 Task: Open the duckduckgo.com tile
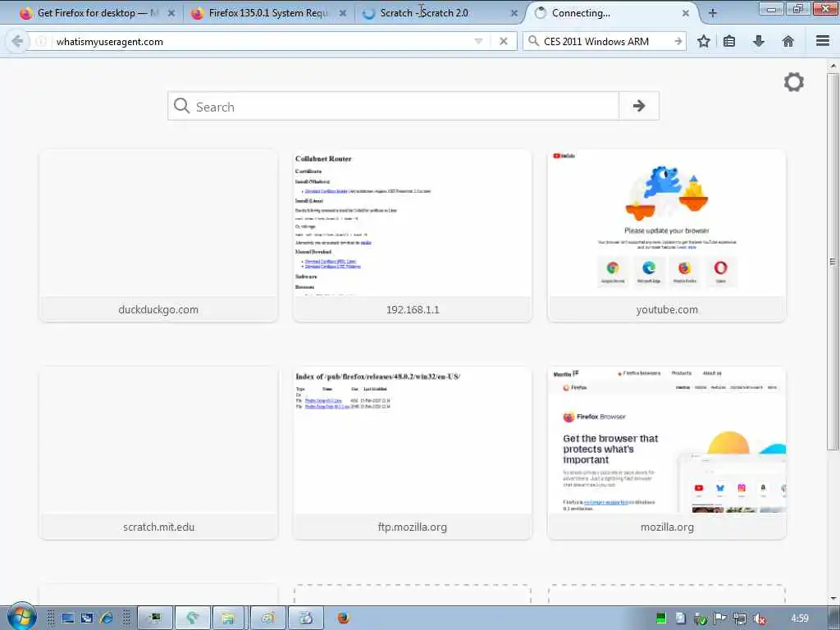[158, 235]
